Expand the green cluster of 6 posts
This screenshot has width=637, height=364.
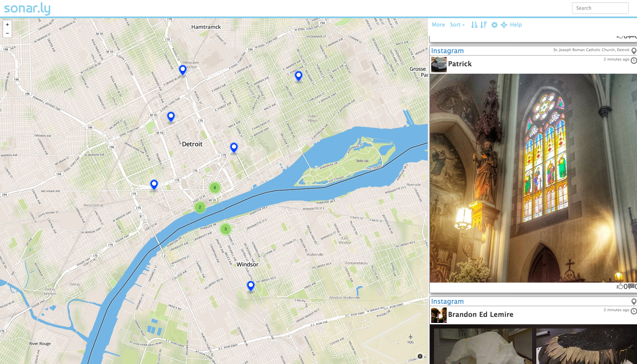point(215,188)
